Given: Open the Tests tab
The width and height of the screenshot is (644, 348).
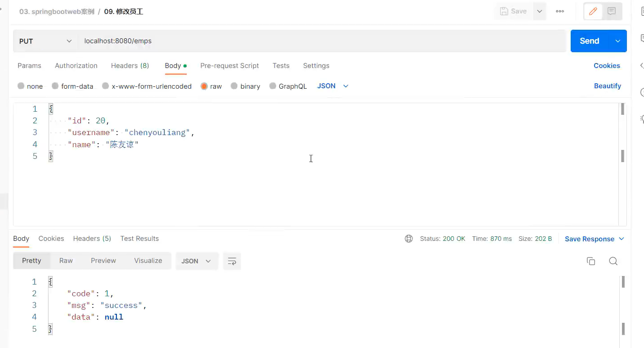Looking at the screenshot, I should coord(281,66).
